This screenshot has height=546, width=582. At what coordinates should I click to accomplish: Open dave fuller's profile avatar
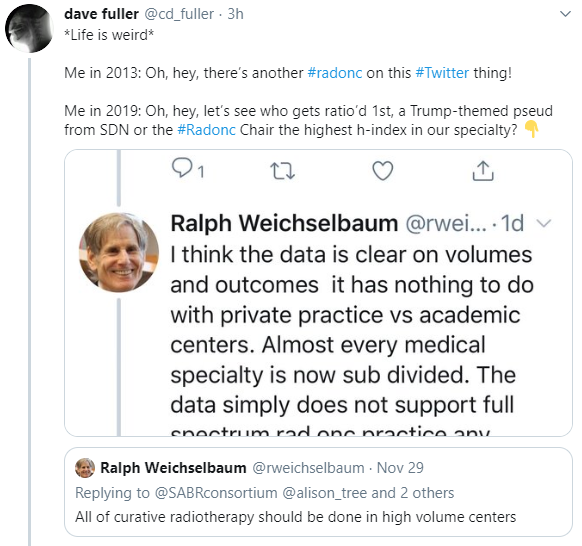point(29,29)
